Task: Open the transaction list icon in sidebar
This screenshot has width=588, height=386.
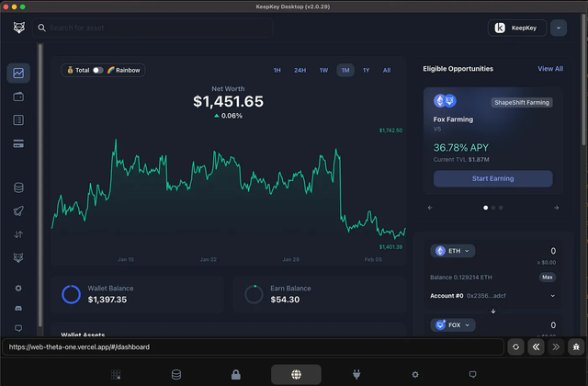Action: point(18,120)
